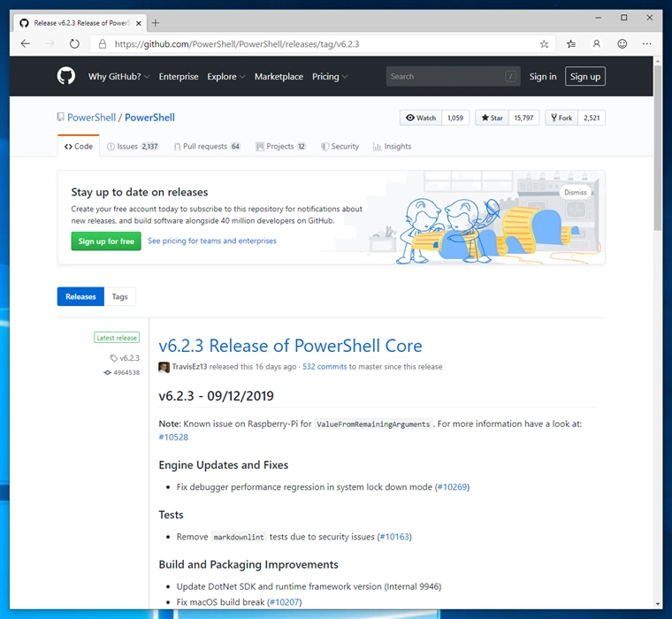
Task: Reload the page with refresh icon
Action: [74, 43]
